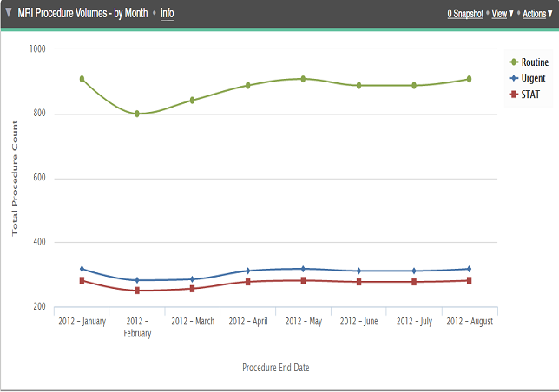Select Routine data point for 2012 February

click(x=137, y=114)
